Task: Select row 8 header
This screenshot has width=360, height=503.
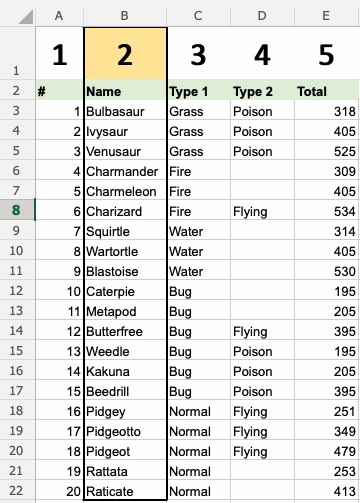Action: point(17,210)
